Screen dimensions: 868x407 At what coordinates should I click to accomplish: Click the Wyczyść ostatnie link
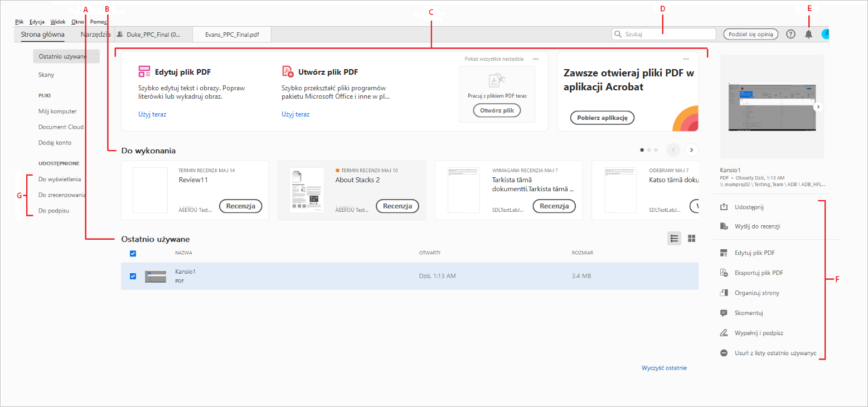[664, 368]
